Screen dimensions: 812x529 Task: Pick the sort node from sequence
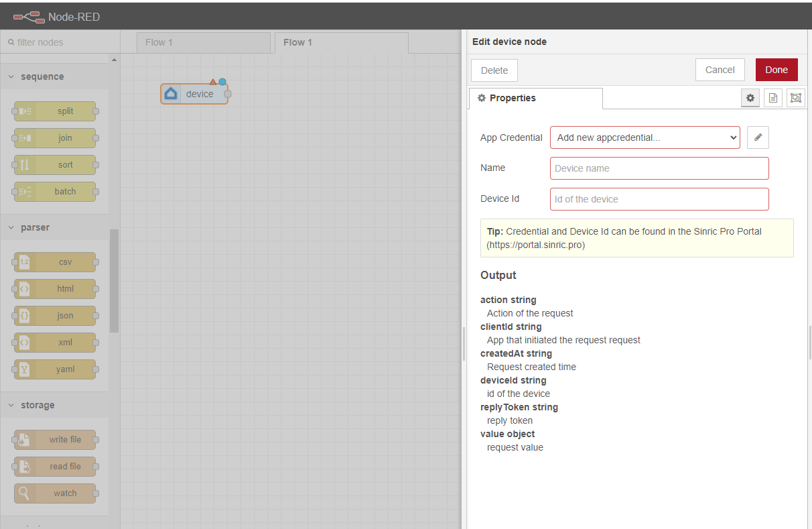(x=55, y=165)
